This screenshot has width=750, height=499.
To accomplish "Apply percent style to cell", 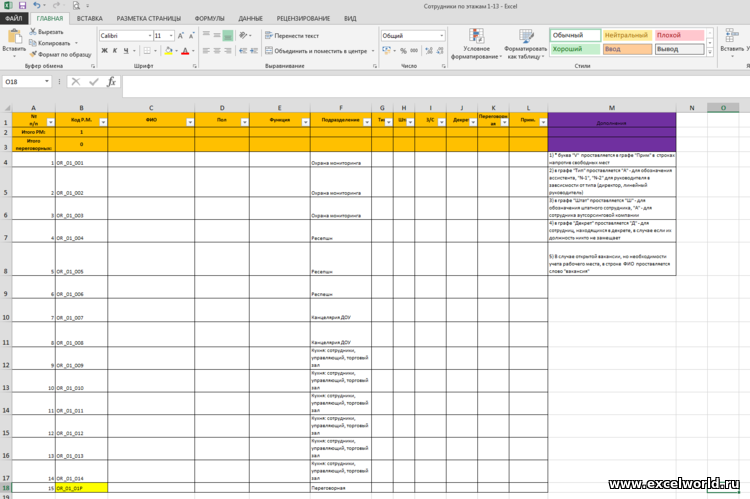I will (403, 51).
